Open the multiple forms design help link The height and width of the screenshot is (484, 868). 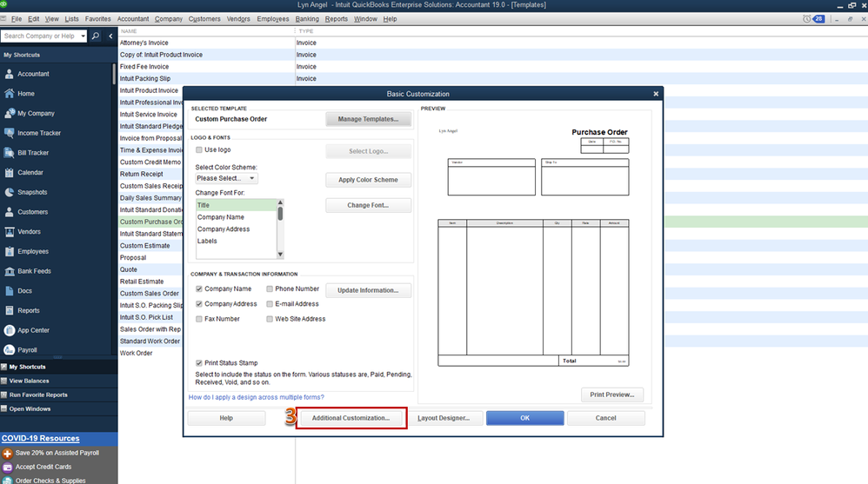coord(257,397)
